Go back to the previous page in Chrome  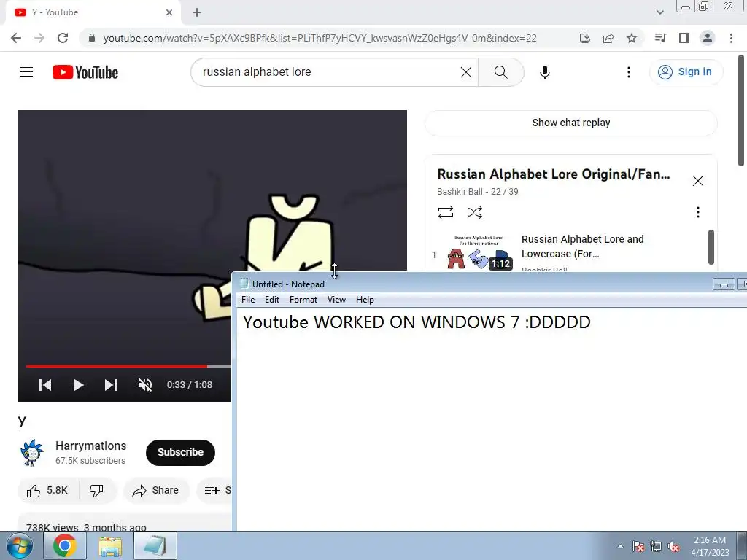[x=16, y=38]
